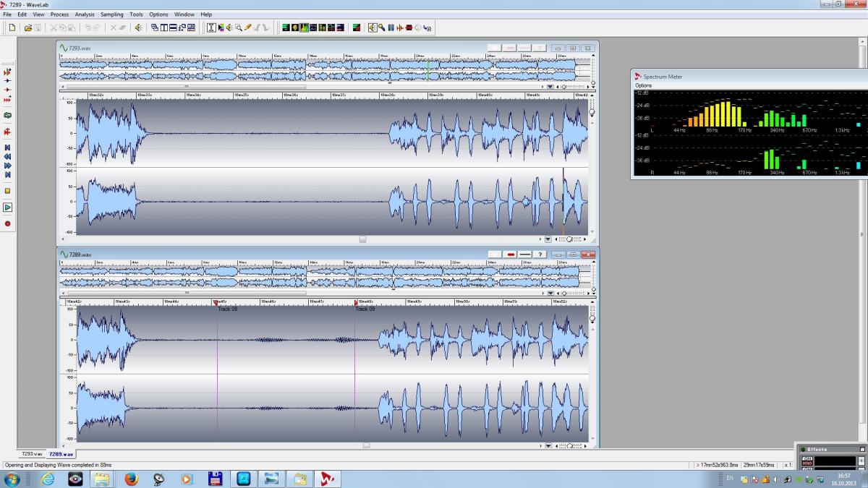
Task: Toggle the green Loop button
Action: point(8,115)
